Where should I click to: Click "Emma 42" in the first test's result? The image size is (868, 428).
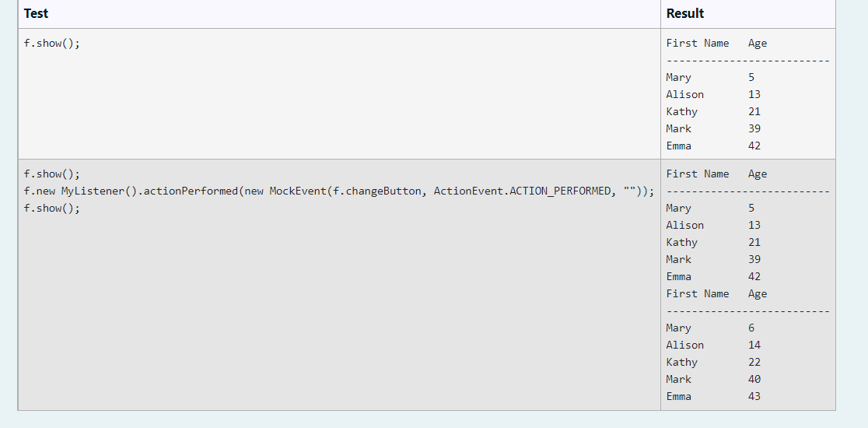[x=713, y=146]
